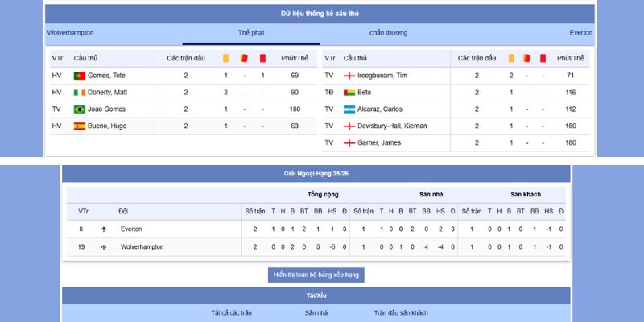This screenshot has width=644, height=322.
Task: Click the Portugal flag beside Gomes, Tote
Action: point(80,76)
